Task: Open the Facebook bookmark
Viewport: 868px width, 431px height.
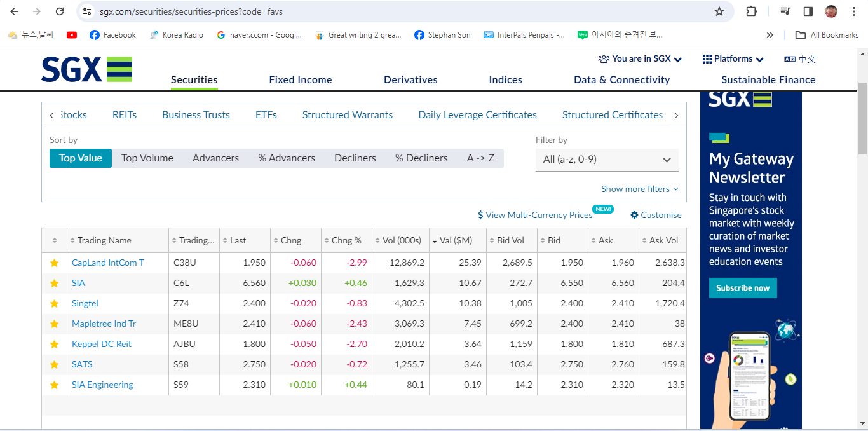Action: [x=112, y=35]
